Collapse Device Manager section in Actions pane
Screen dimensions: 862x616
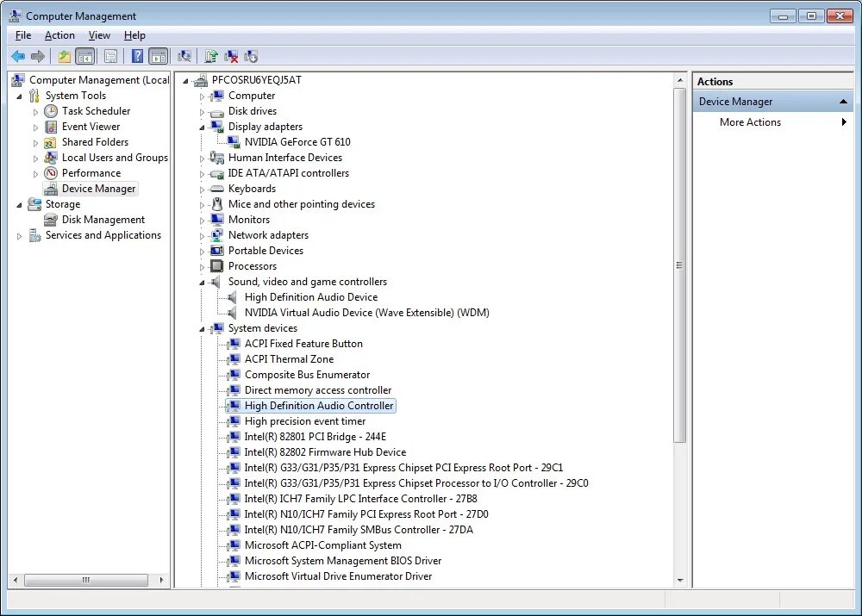[x=843, y=102]
